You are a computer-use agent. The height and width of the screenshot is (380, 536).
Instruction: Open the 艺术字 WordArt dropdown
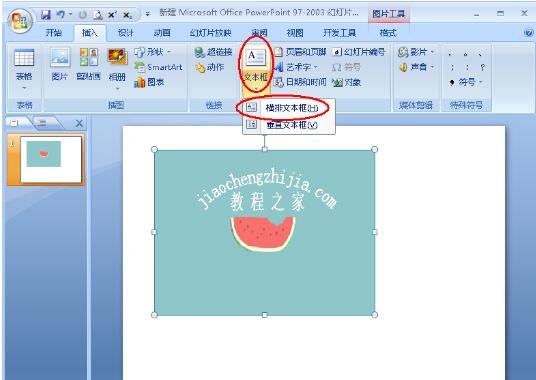point(297,67)
